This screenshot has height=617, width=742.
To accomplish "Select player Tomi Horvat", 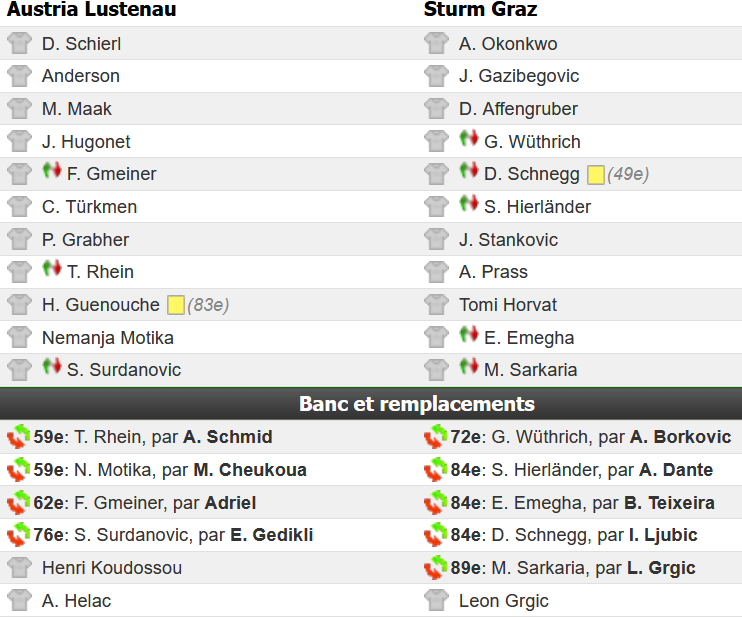I will pos(508,305).
